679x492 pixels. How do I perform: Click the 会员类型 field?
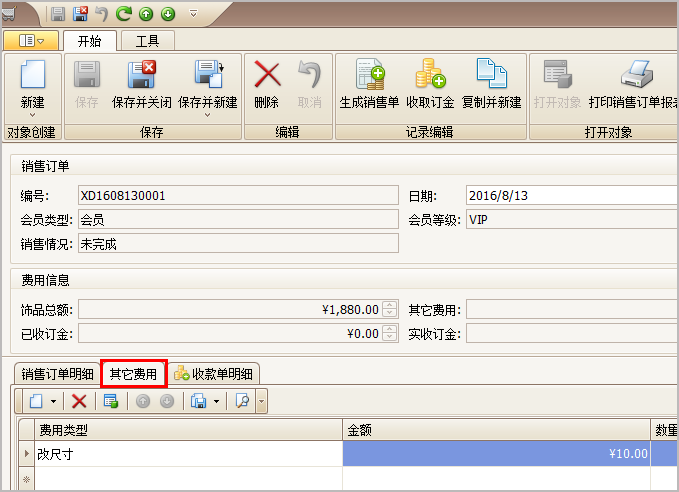pos(238,220)
